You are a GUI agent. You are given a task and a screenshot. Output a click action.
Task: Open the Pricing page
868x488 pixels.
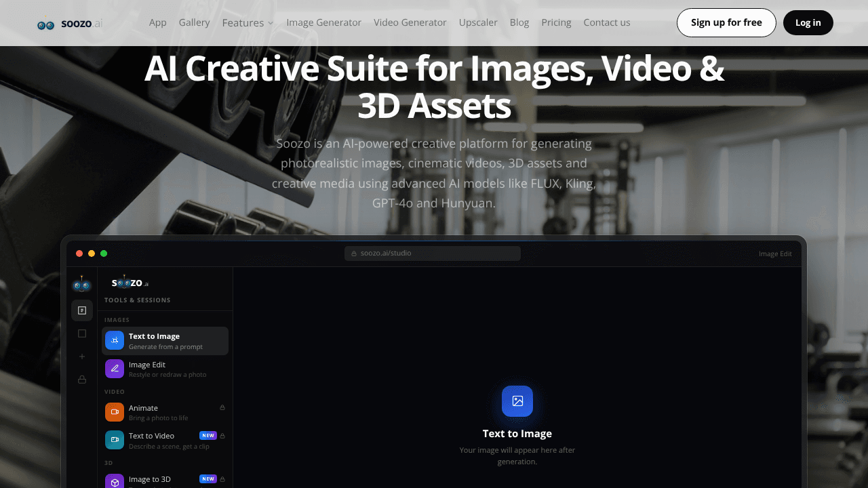557,22
